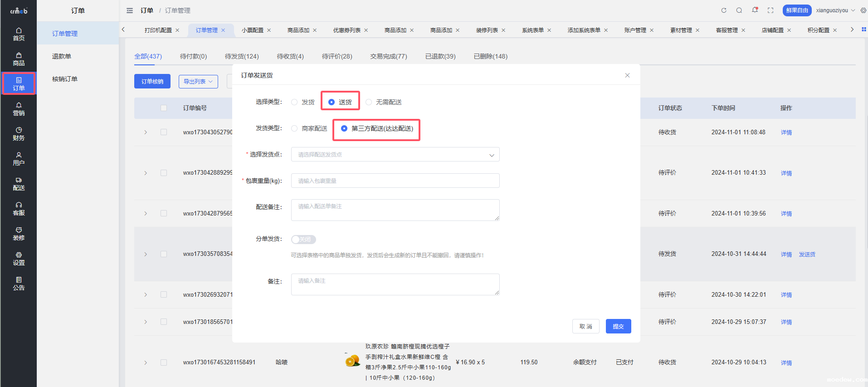Open the 财务 (Finance) sidebar section
This screenshot has height=387, width=868.
(x=19, y=134)
